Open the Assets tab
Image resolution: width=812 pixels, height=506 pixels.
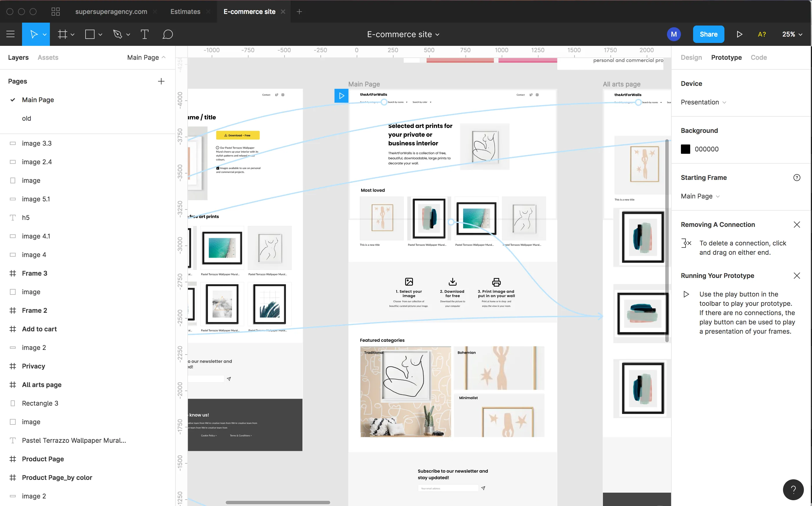click(48, 57)
